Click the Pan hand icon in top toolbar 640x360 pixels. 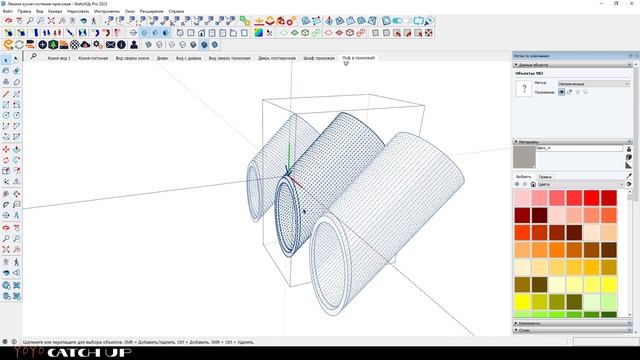[19, 20]
